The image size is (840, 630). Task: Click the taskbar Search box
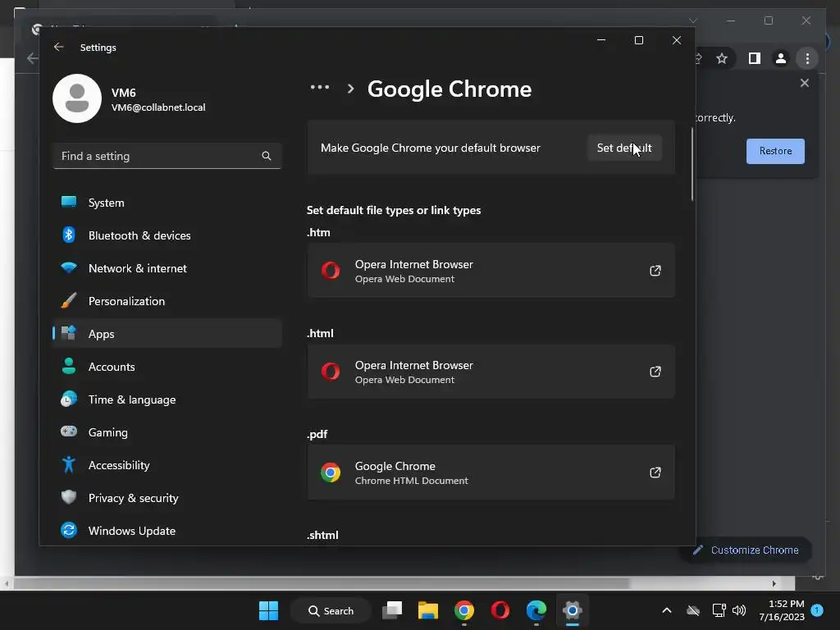(x=331, y=610)
